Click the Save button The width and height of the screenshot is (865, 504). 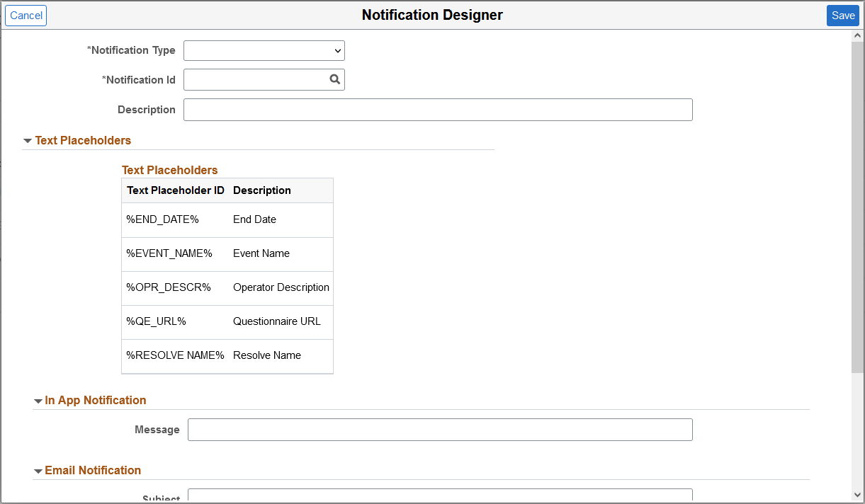point(843,16)
